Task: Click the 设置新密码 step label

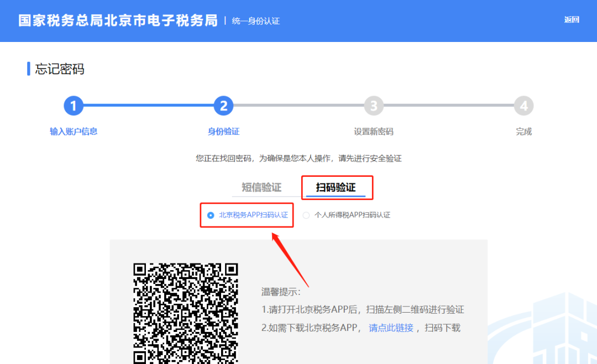Action: 374,131
